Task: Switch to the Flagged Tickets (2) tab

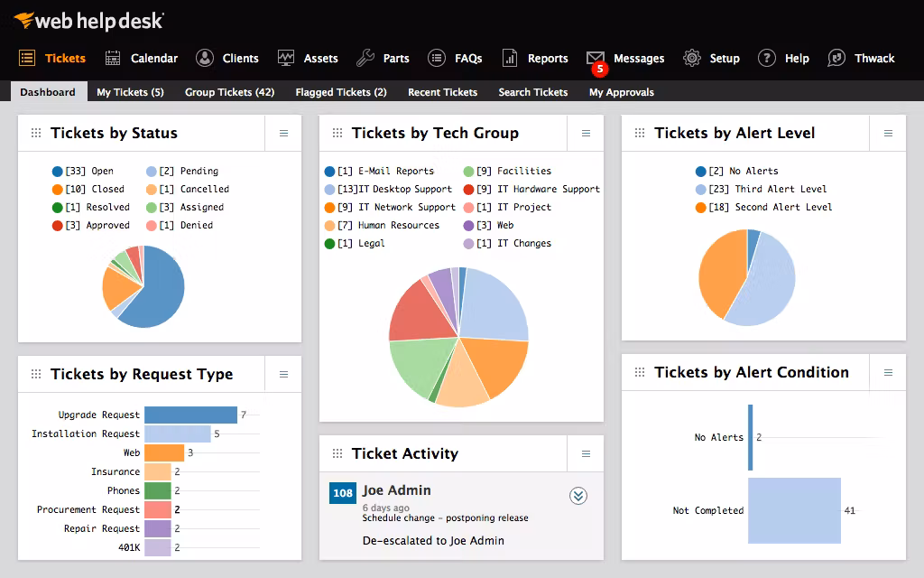Action: [x=341, y=92]
